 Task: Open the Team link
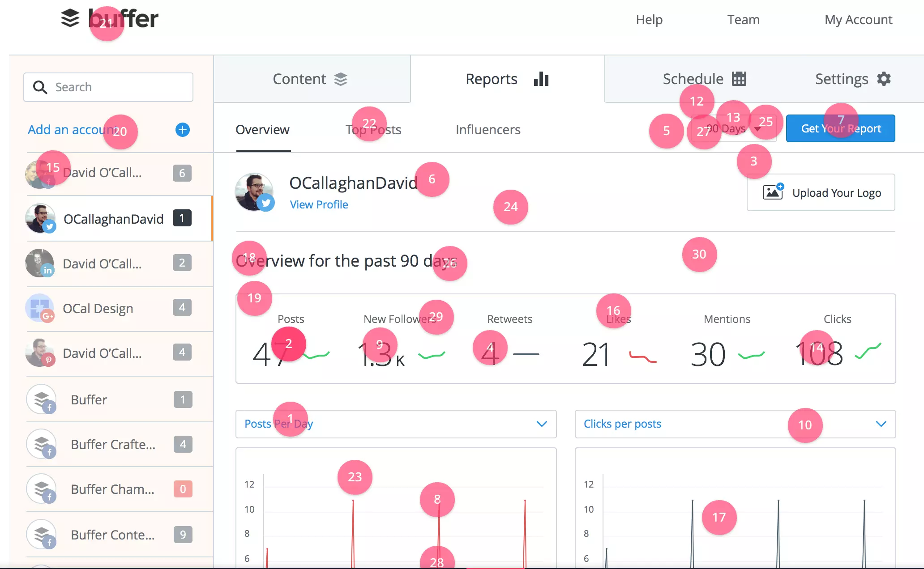click(743, 20)
